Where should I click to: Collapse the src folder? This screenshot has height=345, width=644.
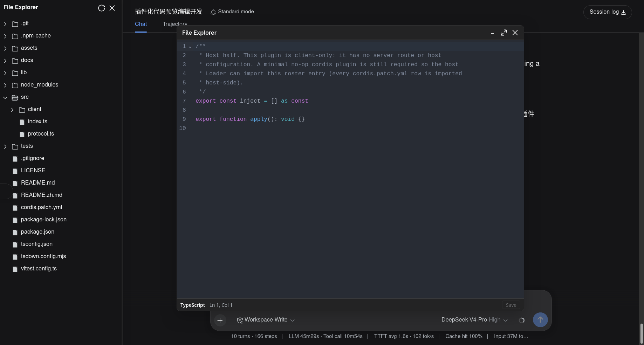[x=5, y=97]
